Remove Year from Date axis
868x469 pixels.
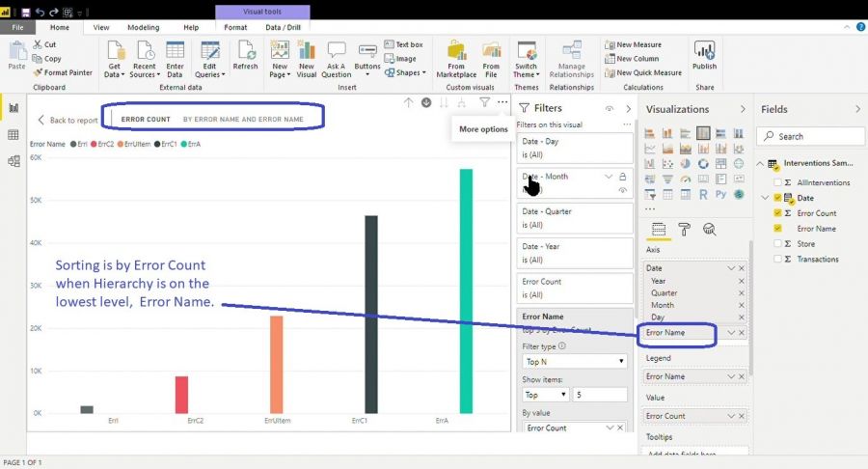(742, 281)
